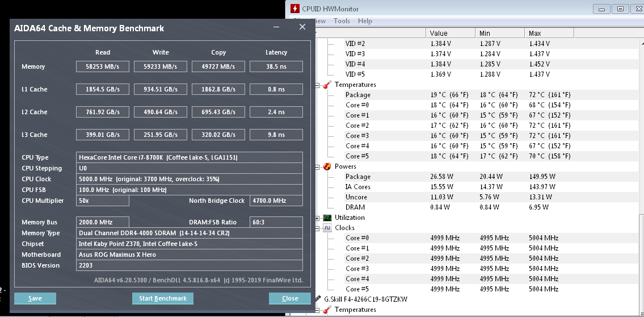Screen dimensions: 644x317
Task: Select Core #3 clock row
Action: click(x=491, y=269)
